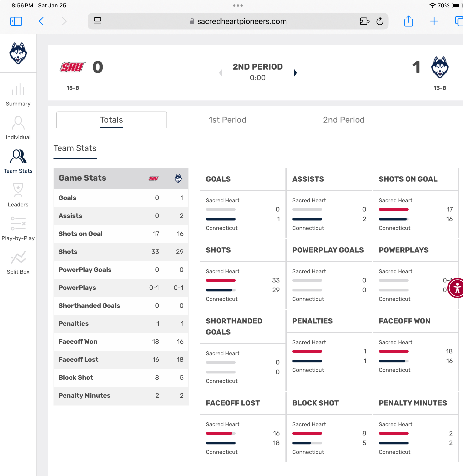Click the Assists row in Game Stats
Screen dimensions: 463x476
point(121,216)
